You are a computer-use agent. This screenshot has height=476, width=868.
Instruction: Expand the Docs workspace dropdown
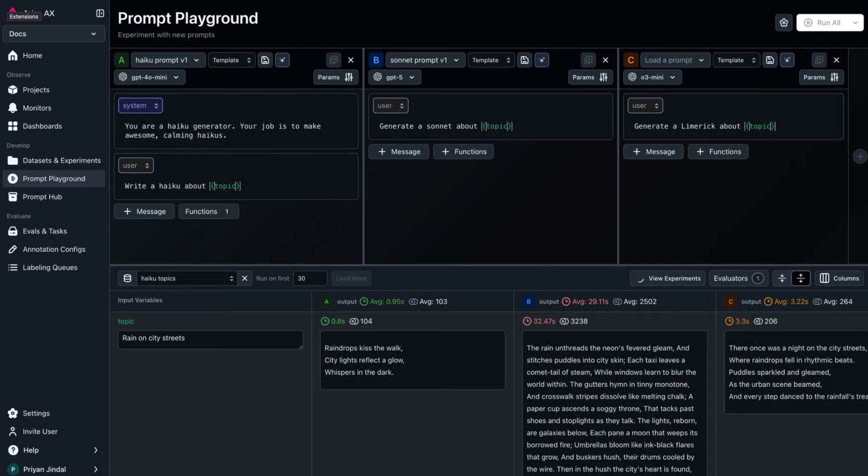[x=54, y=34]
